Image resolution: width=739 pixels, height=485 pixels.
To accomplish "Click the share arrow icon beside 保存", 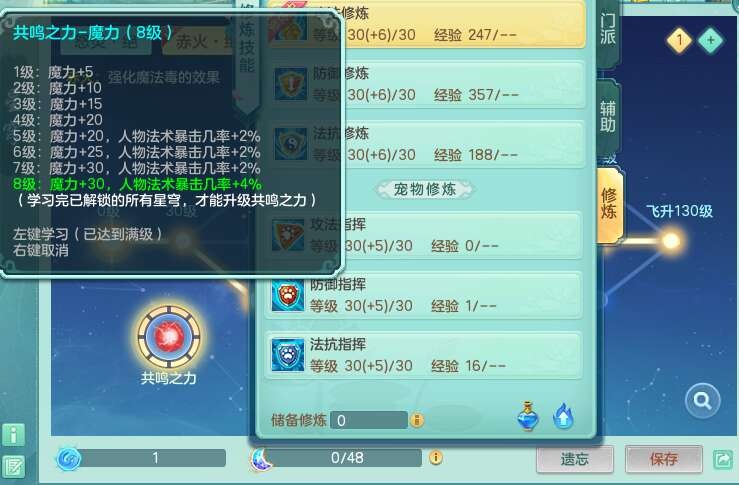I will pos(723,459).
